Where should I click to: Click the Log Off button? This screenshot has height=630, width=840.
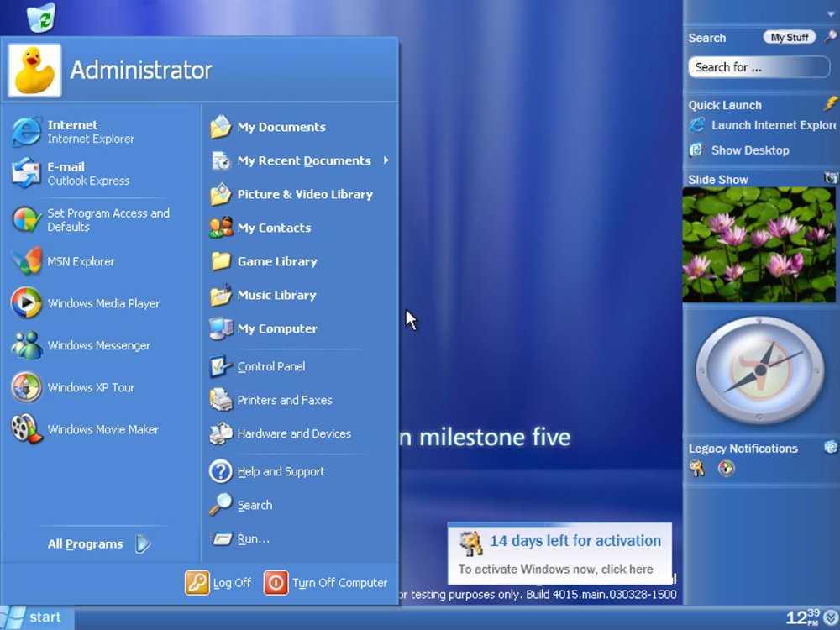tap(219, 583)
